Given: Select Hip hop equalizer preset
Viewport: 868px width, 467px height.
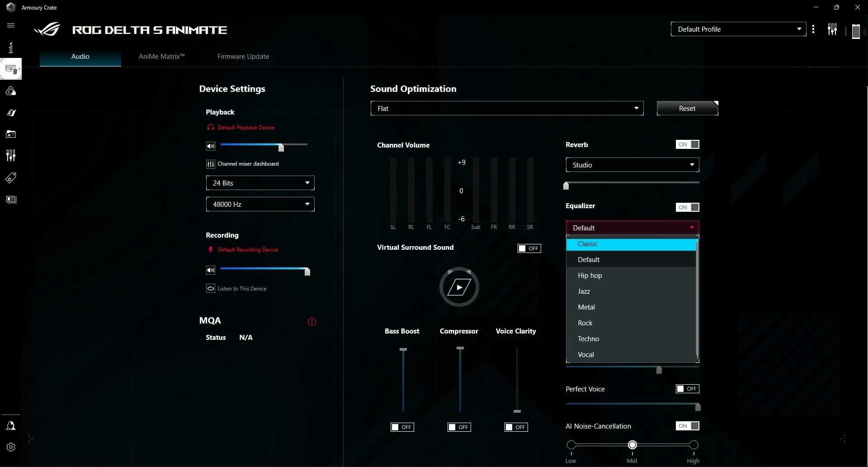Looking at the screenshot, I should 631,276.
